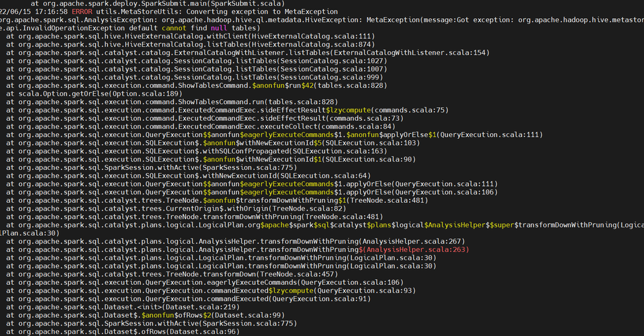The height and width of the screenshot is (336, 644).
Task: Click scala.Option.getOrElse stack line
Action: [x=94, y=94]
